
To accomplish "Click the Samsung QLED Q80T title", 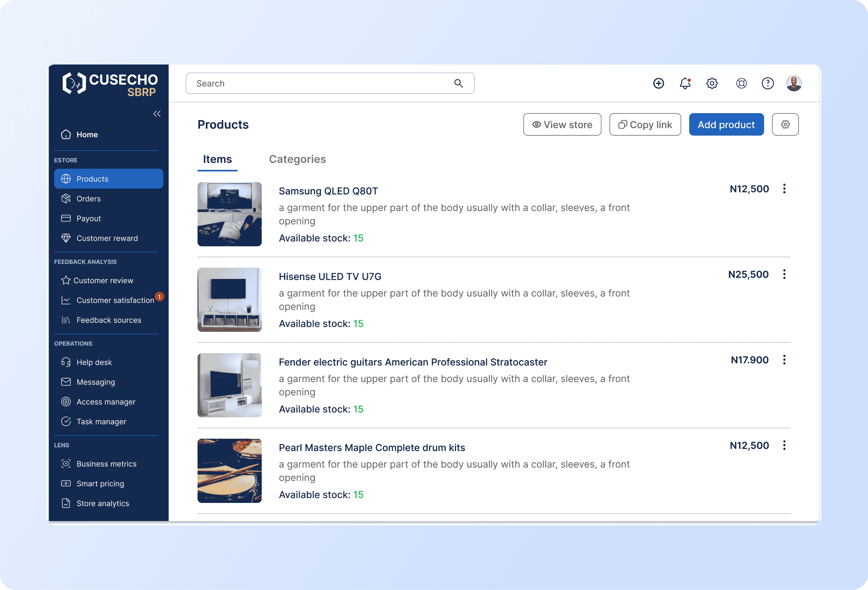I will click(x=328, y=191).
